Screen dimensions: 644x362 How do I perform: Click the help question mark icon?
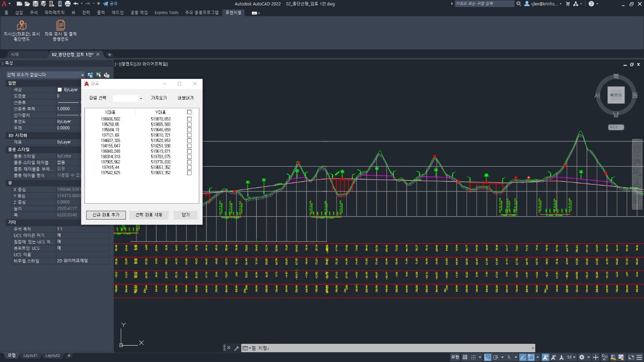(x=591, y=4)
